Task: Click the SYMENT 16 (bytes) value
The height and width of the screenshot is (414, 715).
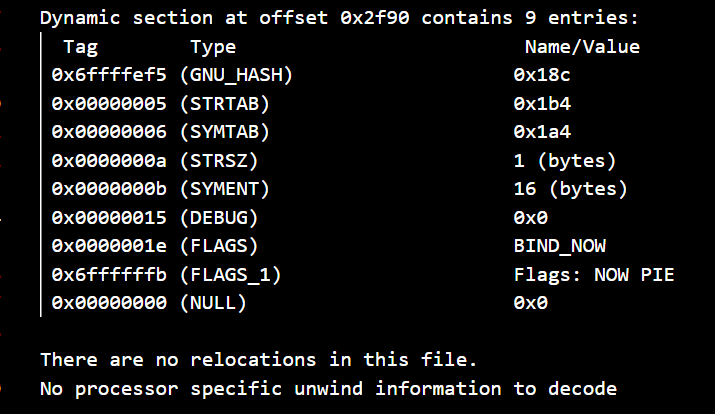Action: click(x=570, y=189)
